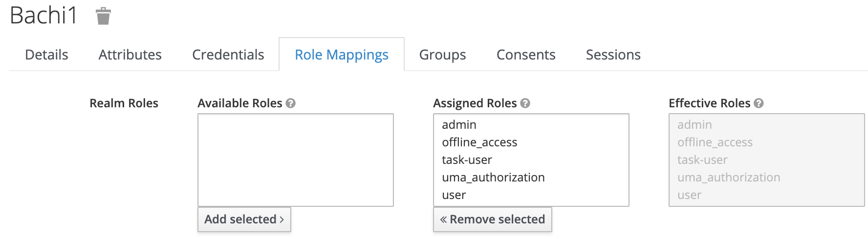This screenshot has width=868, height=239.
Task: Click the Add selected button
Action: coord(244,219)
